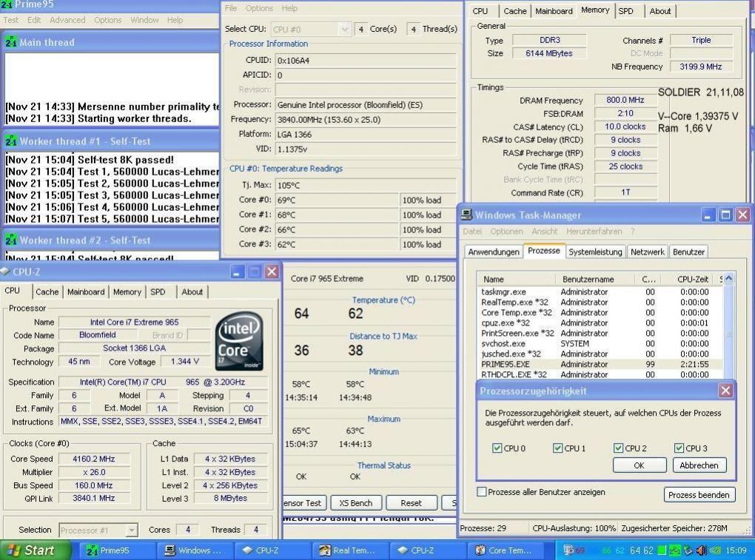Click the Reset button in Real Temp
755x560 pixels.
click(x=412, y=503)
